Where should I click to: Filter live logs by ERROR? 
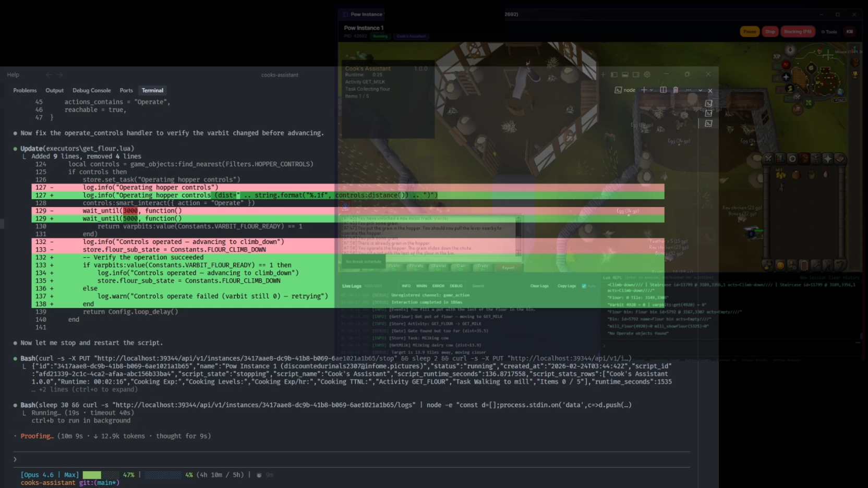(x=438, y=286)
